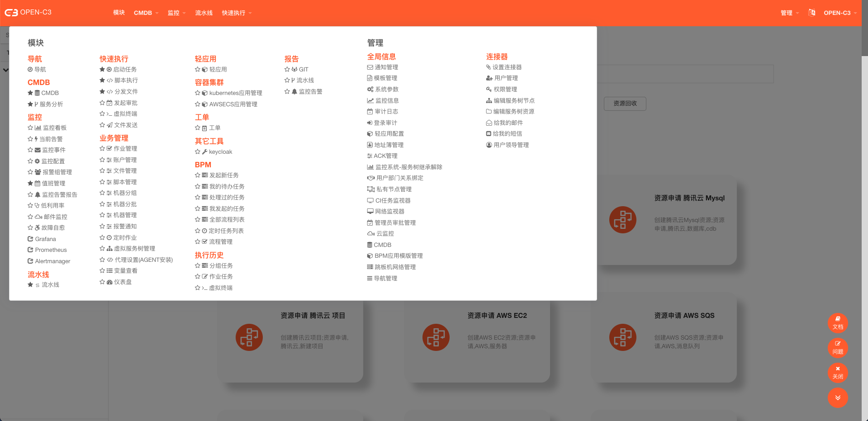
Task: Open 虚拟终端 under 执行历史
Action: point(221,288)
